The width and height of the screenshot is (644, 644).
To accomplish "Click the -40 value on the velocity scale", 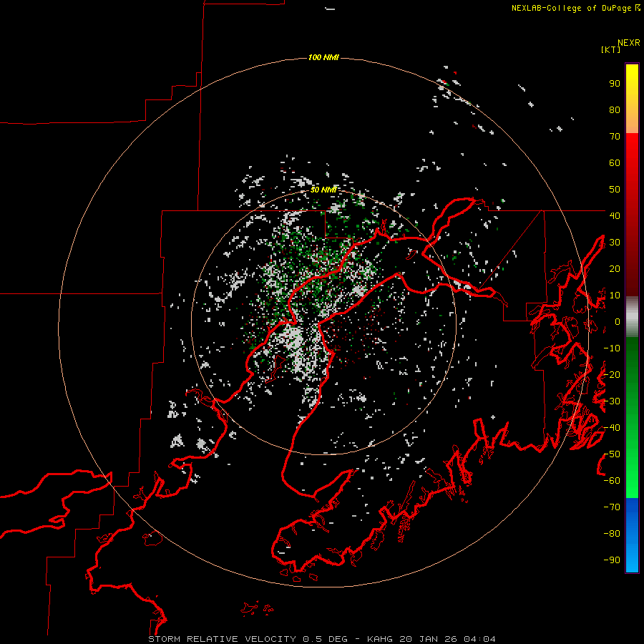I will pyautogui.click(x=612, y=428).
